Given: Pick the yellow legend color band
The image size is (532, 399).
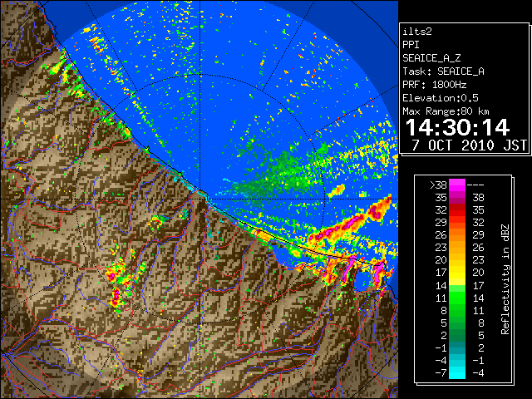Looking at the screenshot, I should pyautogui.click(x=457, y=273).
